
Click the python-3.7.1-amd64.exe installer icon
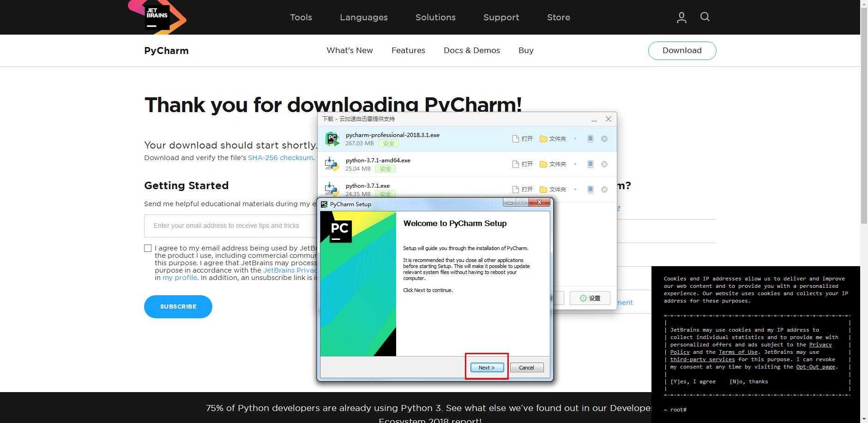tap(332, 164)
